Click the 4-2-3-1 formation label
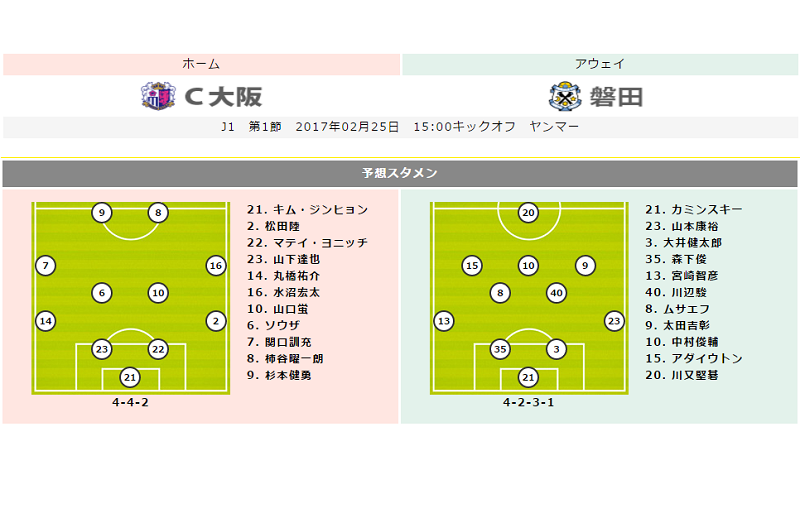Screen dimensions: 800x518 click(529, 402)
